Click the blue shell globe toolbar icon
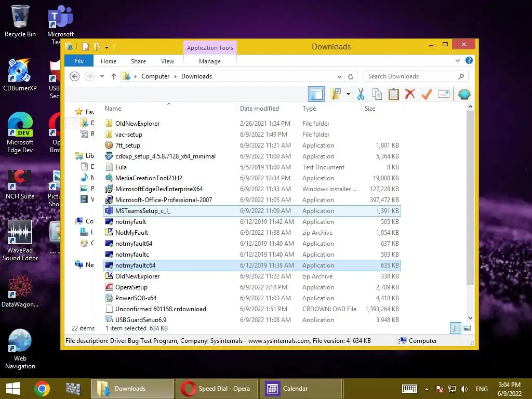Image resolution: width=532 pixels, height=399 pixels. click(464, 94)
